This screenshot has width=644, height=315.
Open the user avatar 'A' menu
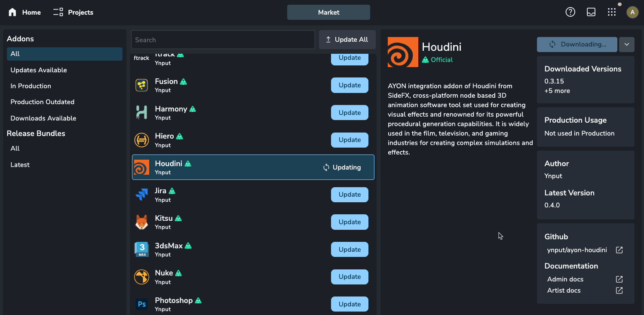[632, 12]
